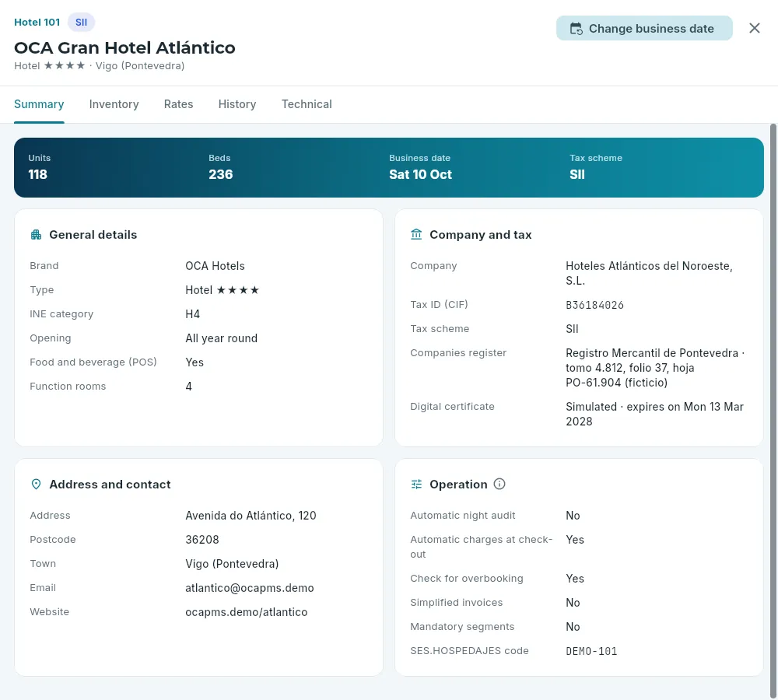The image size is (778, 700).
Task: Open the Inventory tab
Action: coord(114,104)
